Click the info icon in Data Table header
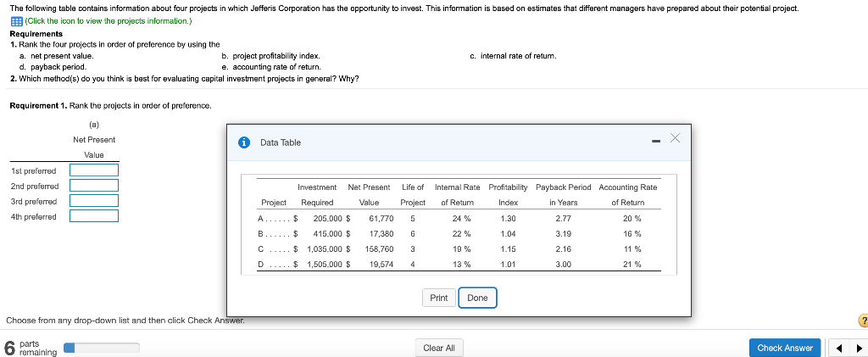The width and height of the screenshot is (868, 357). click(x=243, y=142)
